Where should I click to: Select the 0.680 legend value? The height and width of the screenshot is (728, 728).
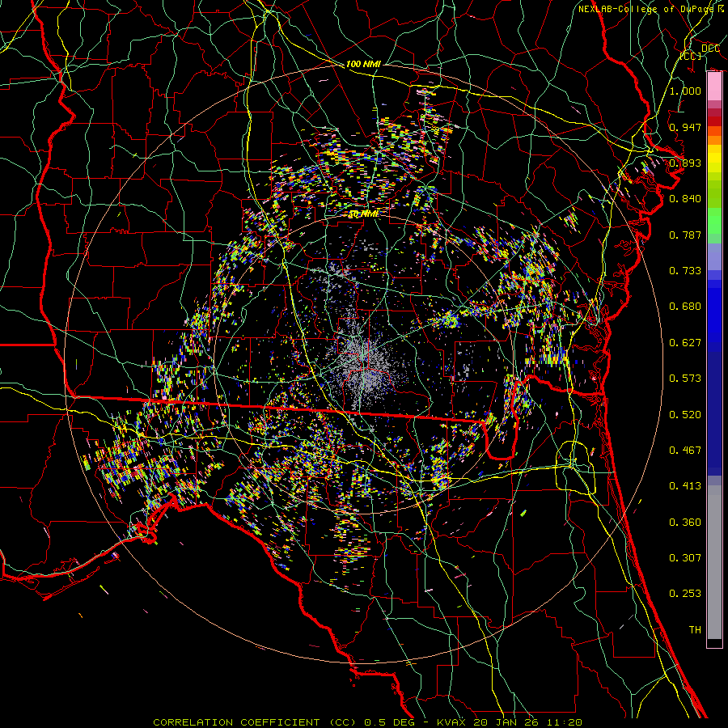[x=685, y=307]
